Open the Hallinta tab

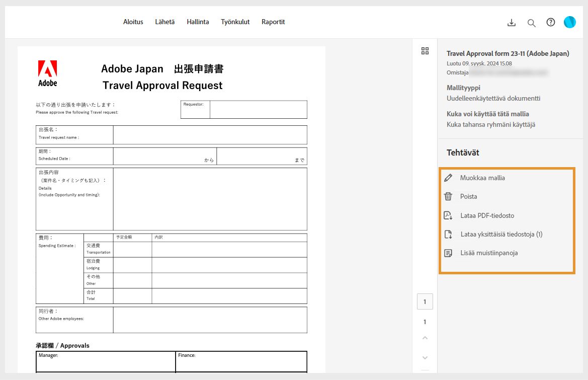[x=198, y=22]
